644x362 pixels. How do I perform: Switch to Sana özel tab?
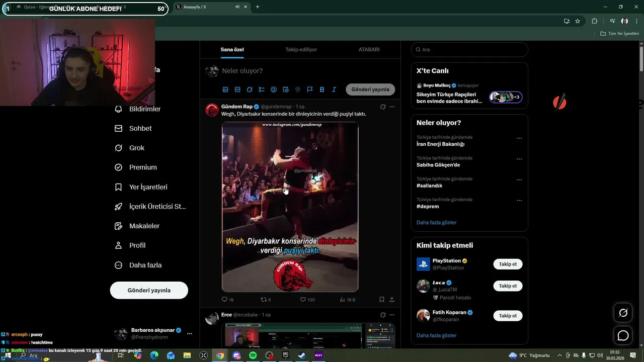(x=232, y=49)
